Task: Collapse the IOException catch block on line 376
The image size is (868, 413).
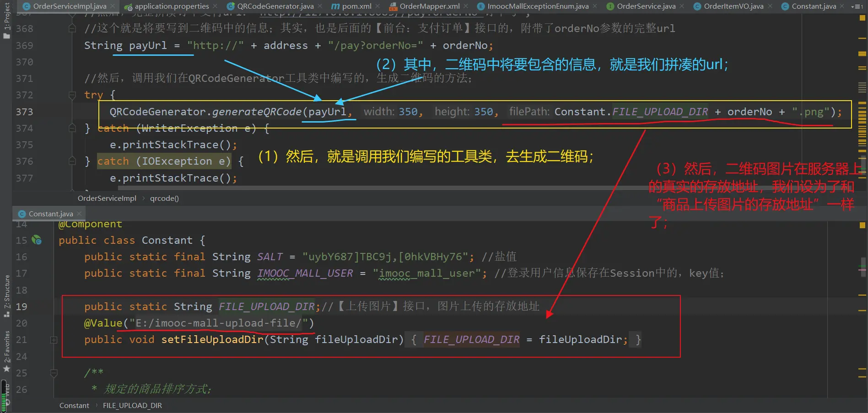Action: (72, 161)
